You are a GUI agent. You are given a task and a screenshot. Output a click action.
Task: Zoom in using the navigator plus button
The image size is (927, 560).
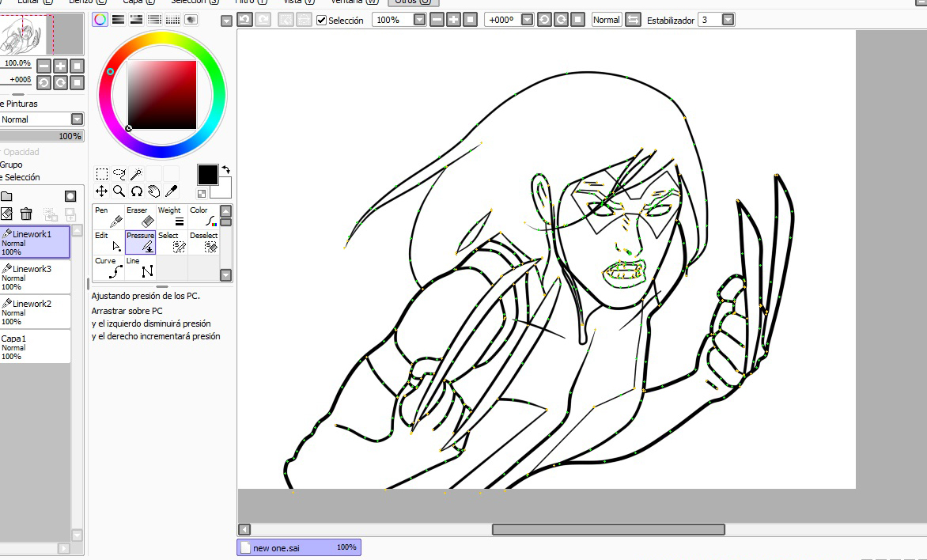pyautogui.click(x=60, y=66)
